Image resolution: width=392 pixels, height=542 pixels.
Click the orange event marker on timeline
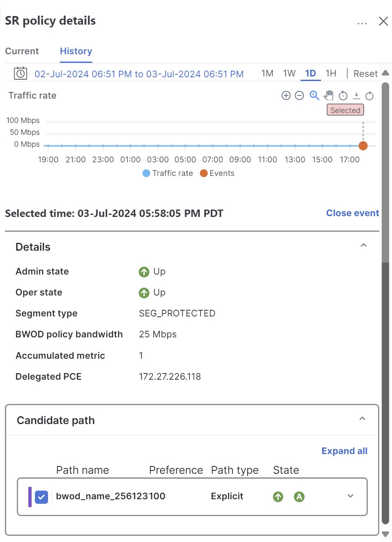[x=363, y=145]
